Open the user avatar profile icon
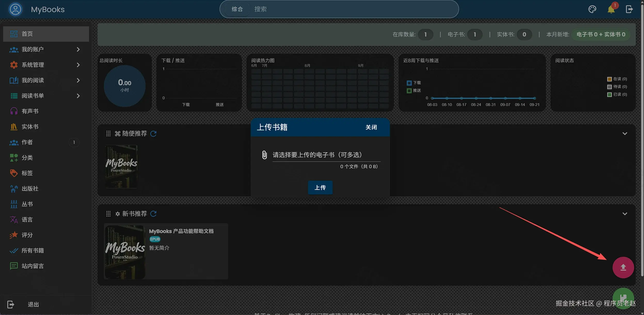This screenshot has width=644, height=315. coord(15,9)
